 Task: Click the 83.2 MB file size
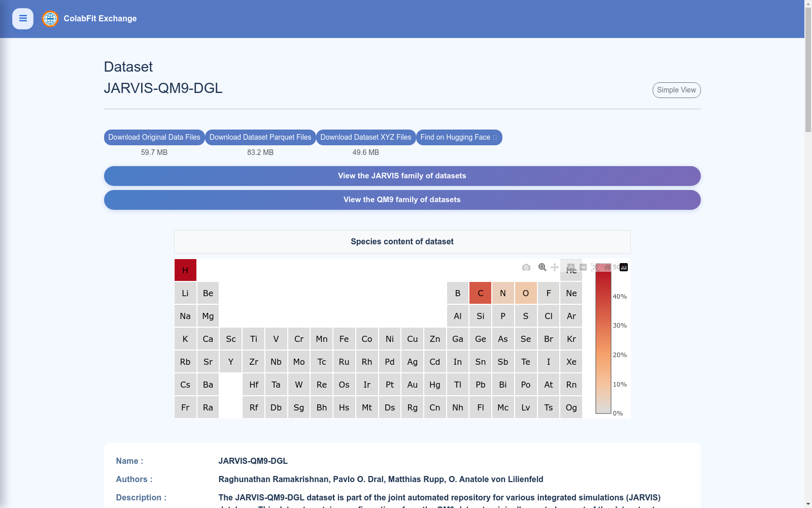(260, 152)
